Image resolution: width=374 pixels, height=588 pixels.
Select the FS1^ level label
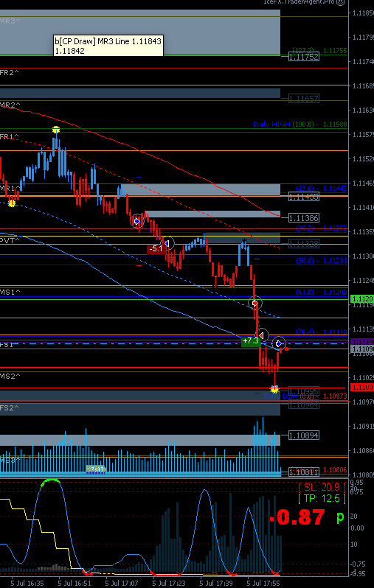click(10, 344)
